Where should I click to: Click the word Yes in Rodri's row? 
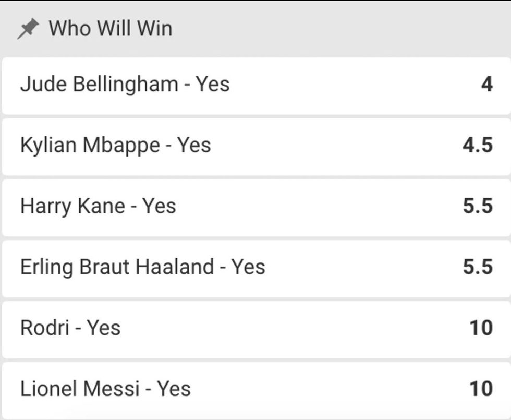pos(104,328)
